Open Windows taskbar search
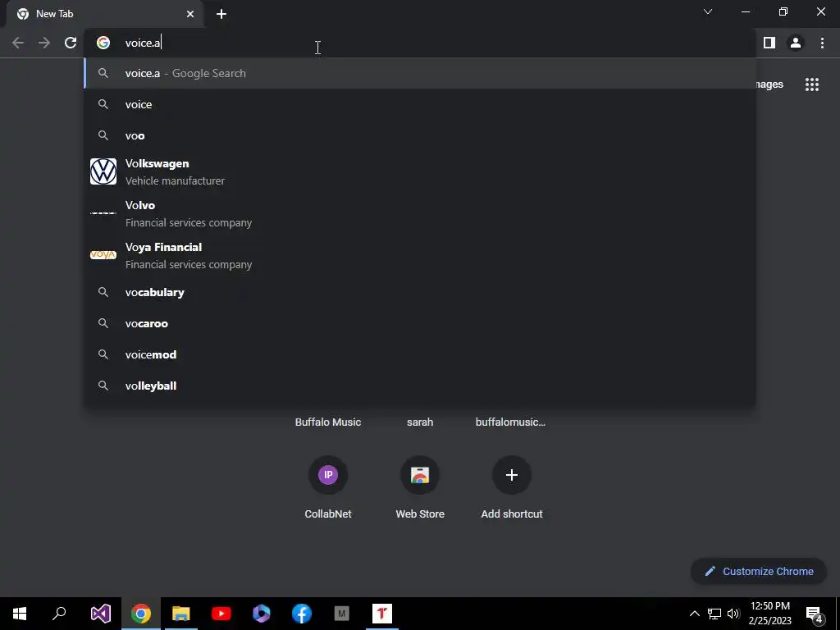Screen dimensions: 840x630 tap(59, 614)
